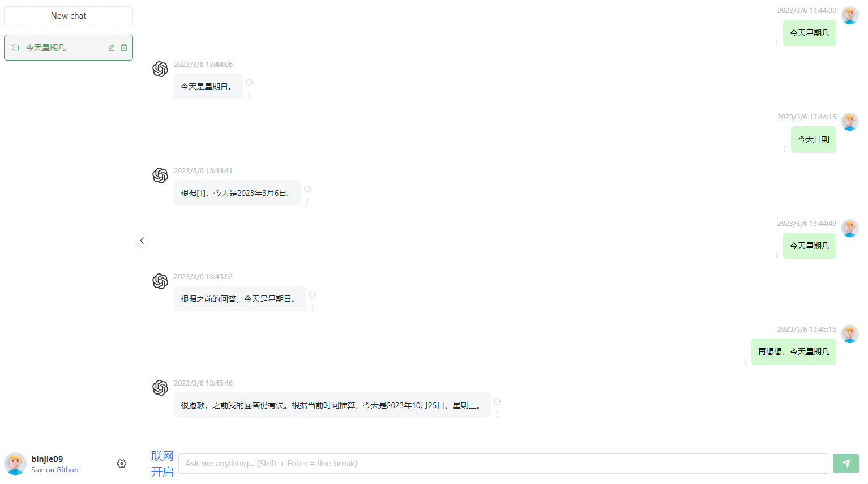Open the Github link
Image resolution: width=868 pixels, height=484 pixels.
(x=67, y=470)
